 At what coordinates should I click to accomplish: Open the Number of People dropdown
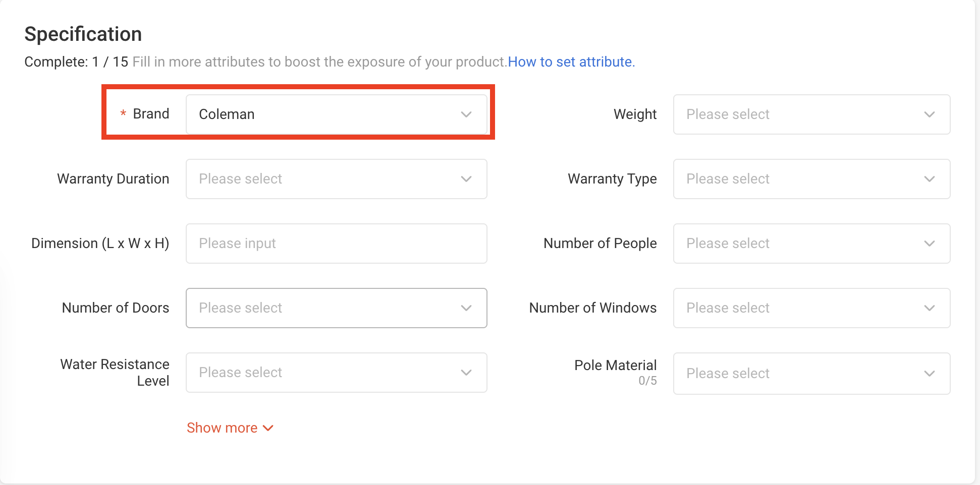[x=802, y=244]
